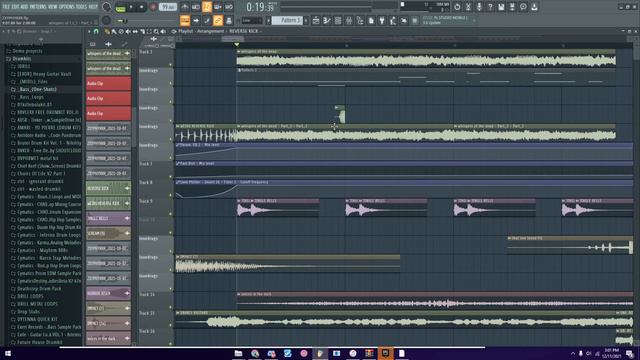Viewport: 640px width, 360px height.
Task: Select the playlist zoom magnifier tool
Action: point(156,31)
